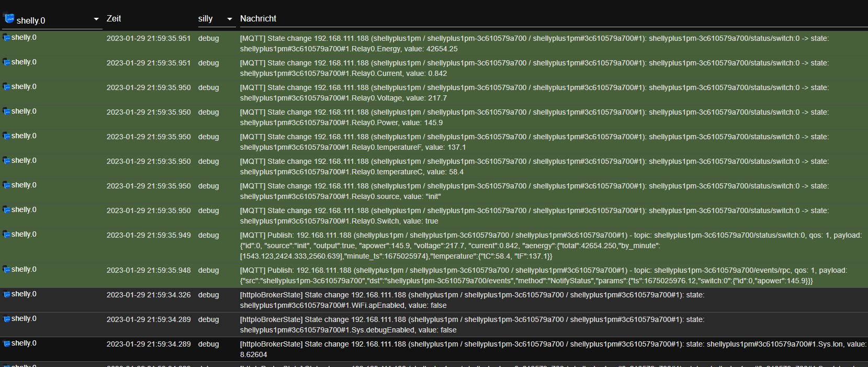
Task: Select the Sys.lon value 8.62604 message
Action: point(553,349)
